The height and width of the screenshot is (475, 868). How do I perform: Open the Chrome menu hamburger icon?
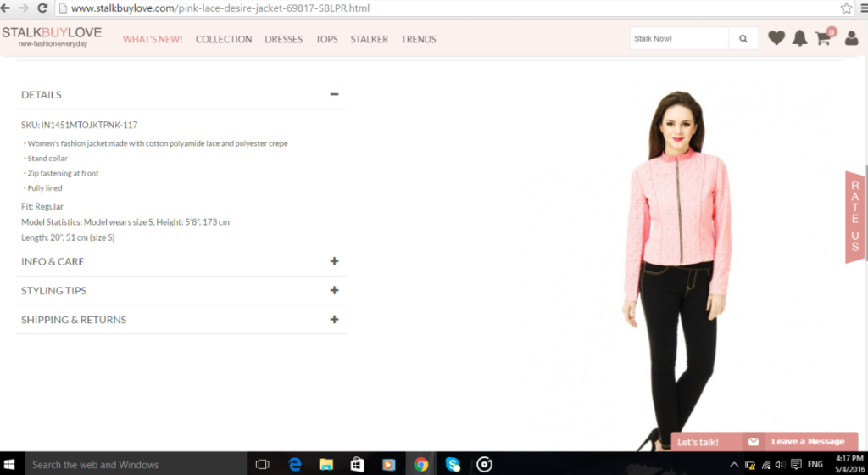[864, 8]
